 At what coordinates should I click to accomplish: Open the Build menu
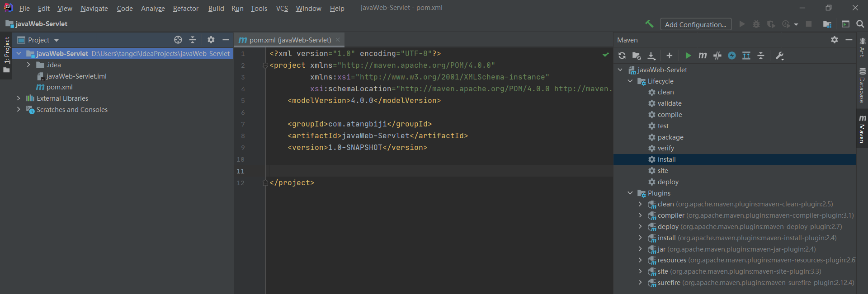(216, 8)
